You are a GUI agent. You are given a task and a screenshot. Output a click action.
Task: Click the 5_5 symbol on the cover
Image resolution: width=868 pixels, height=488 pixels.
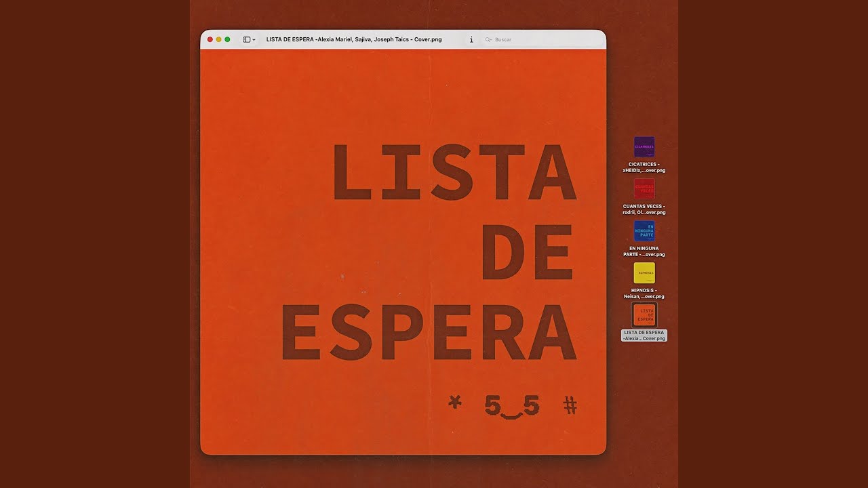click(513, 406)
